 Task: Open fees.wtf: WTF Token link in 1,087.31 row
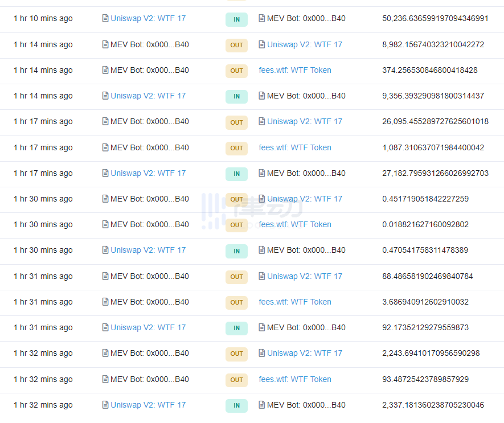pos(295,147)
